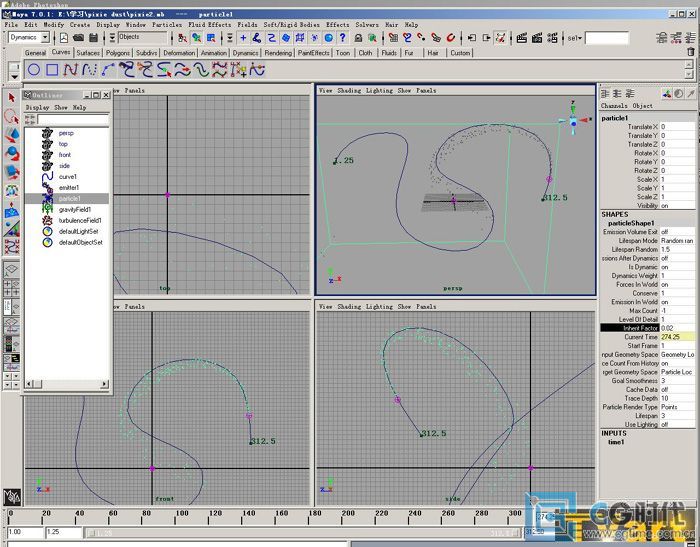The height and width of the screenshot is (547, 700).
Task: Pick the Soft Modification tool
Action: 12,210
